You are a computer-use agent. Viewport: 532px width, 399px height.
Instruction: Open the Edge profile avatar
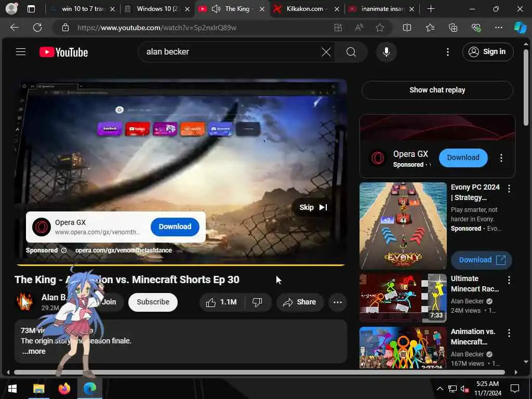11,8
